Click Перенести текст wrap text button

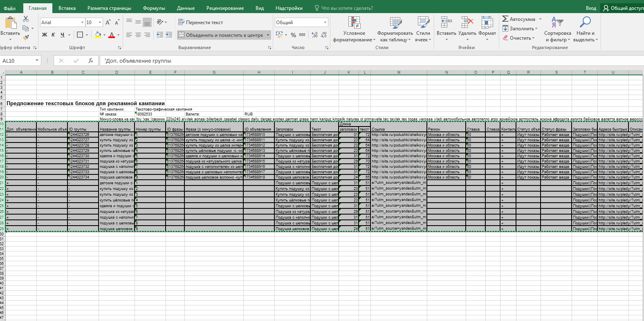[201, 22]
